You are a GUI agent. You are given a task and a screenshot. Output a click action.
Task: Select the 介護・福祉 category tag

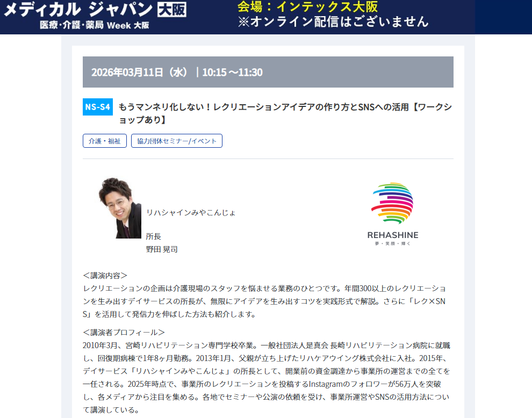104,141
